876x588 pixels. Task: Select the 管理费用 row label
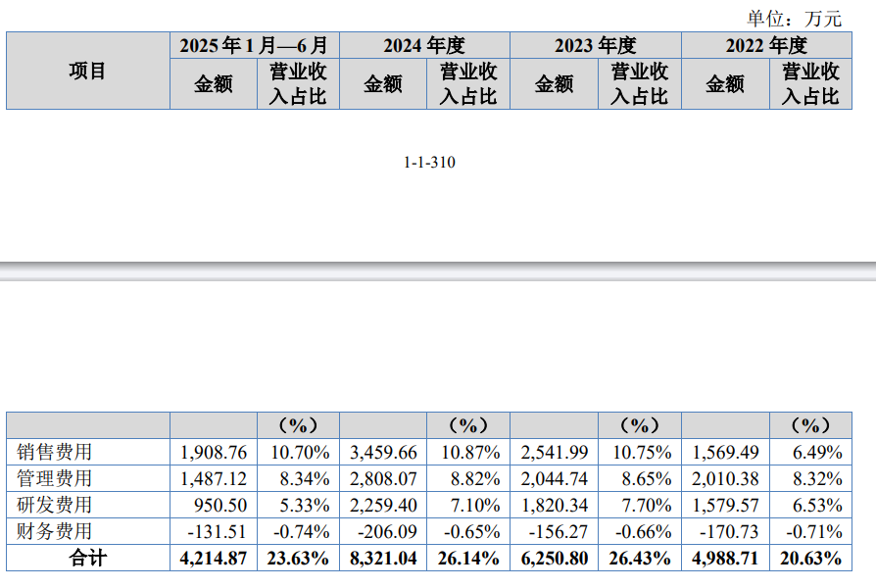(x=55, y=478)
